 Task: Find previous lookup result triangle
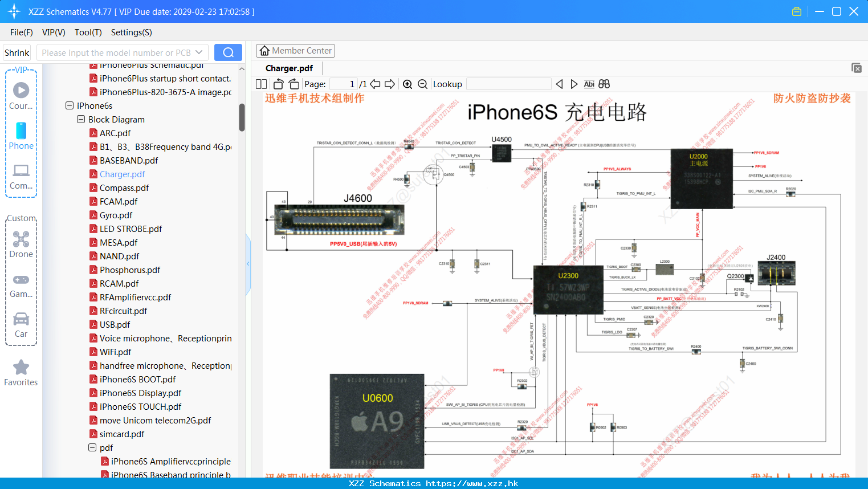pos(559,84)
